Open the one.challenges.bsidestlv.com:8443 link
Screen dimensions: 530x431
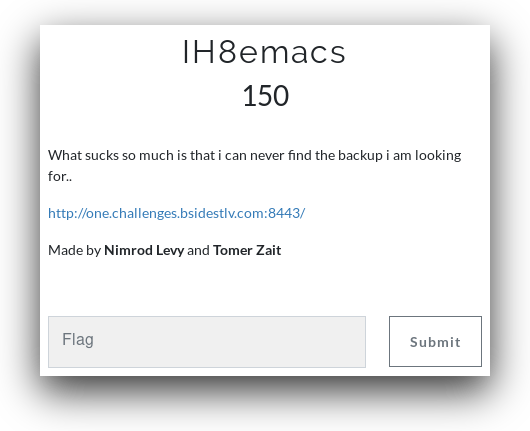click(176, 213)
